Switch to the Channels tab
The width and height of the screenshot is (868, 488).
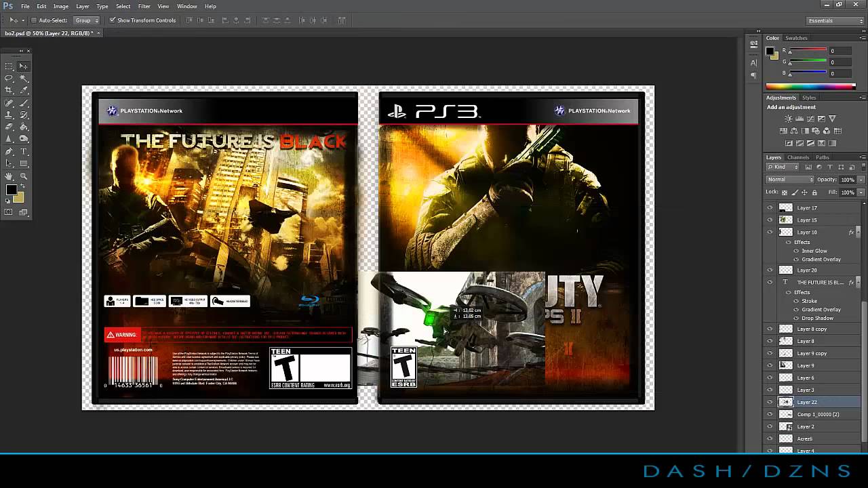798,157
